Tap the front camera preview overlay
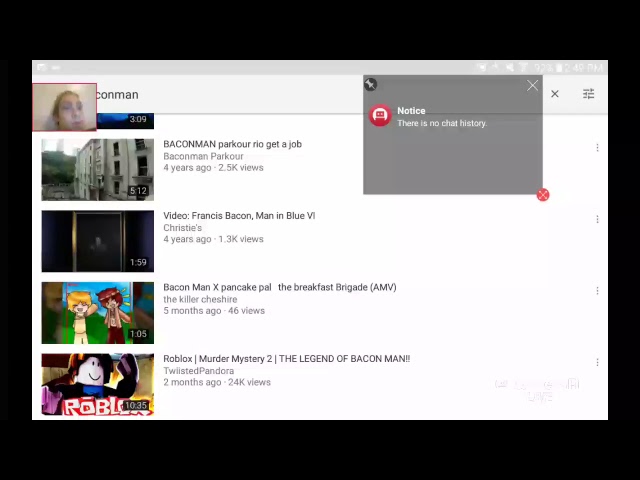Screen dimensions: 640x480 pyautogui.click(x=64, y=107)
